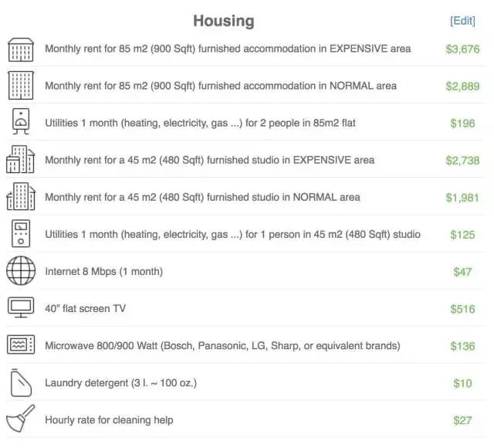494x448 pixels.
Task: Click the $136 microwave price
Action: (462, 346)
